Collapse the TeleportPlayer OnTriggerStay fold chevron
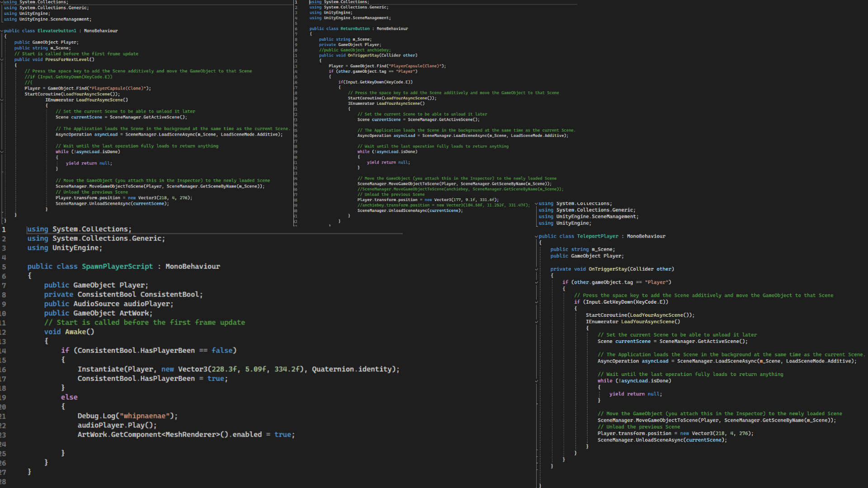Viewport: 868px width, 488px height. tap(537, 269)
